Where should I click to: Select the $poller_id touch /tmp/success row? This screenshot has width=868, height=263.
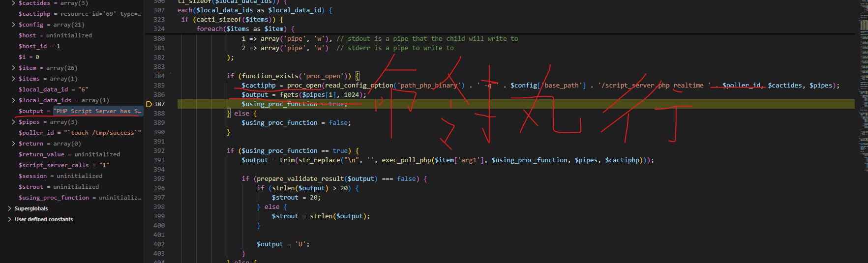pyautogui.click(x=72, y=133)
